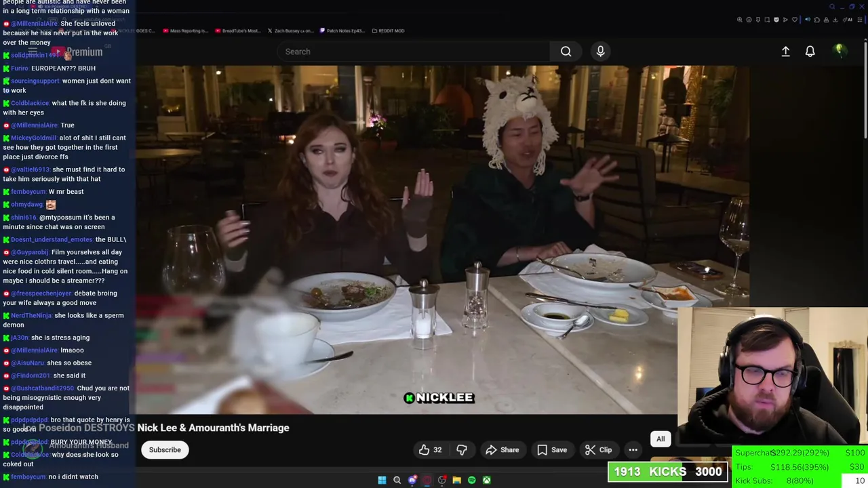Open Spotify from the taskbar
The width and height of the screenshot is (868, 488).
tap(471, 480)
